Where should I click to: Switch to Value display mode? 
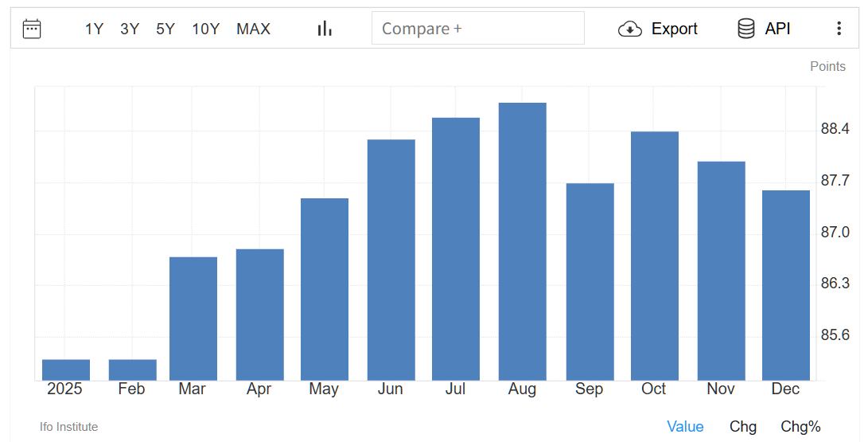point(685,426)
